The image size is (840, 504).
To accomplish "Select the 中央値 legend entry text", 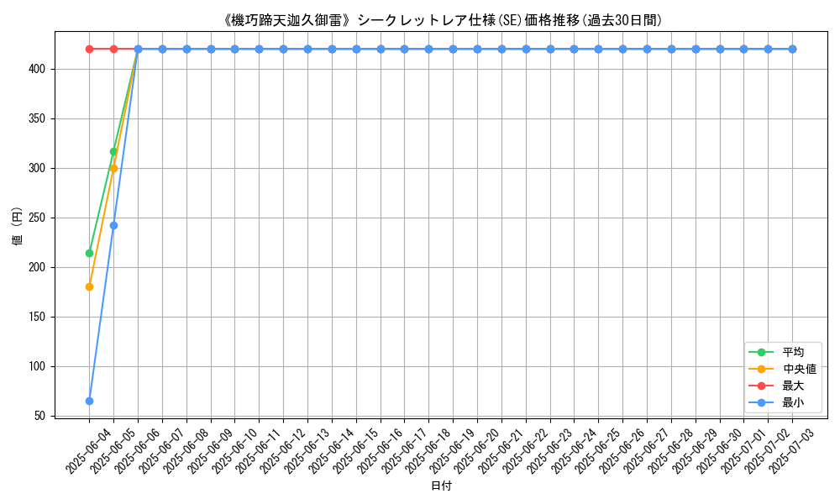I will [x=800, y=369].
